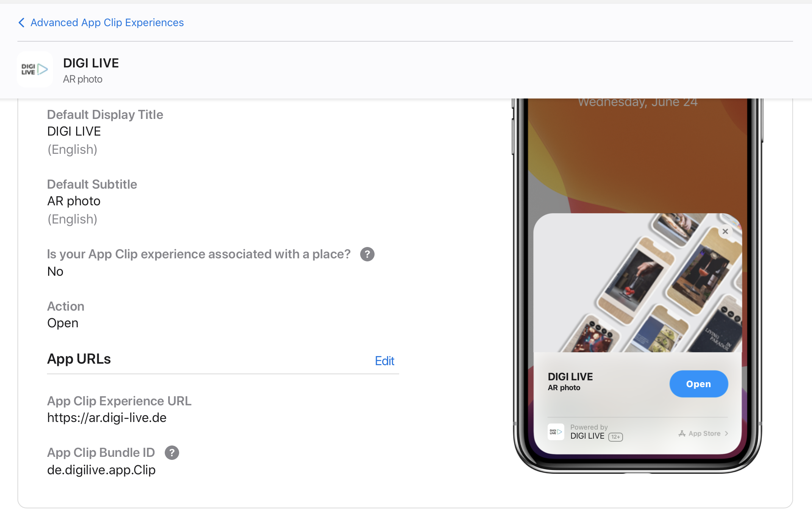Screen dimensions: 812x522
Task: Click the de.digilive.app.Clip bundle ID value
Action: (101, 470)
